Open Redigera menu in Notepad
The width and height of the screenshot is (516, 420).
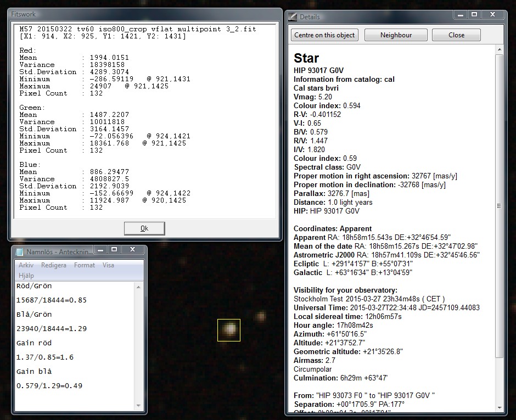coord(54,265)
